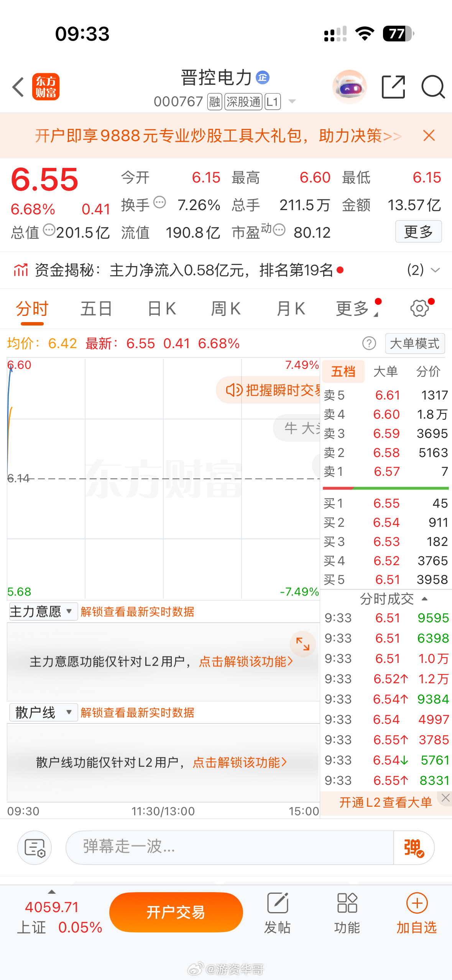Tap 解锁查看最新实时数据 beside 散户线
Image resolution: width=452 pixels, height=980 pixels.
click(137, 713)
